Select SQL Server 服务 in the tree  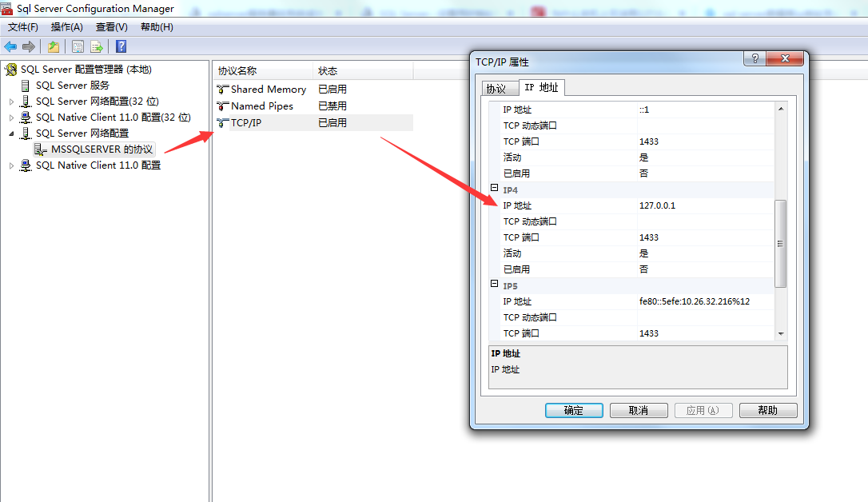73,86
